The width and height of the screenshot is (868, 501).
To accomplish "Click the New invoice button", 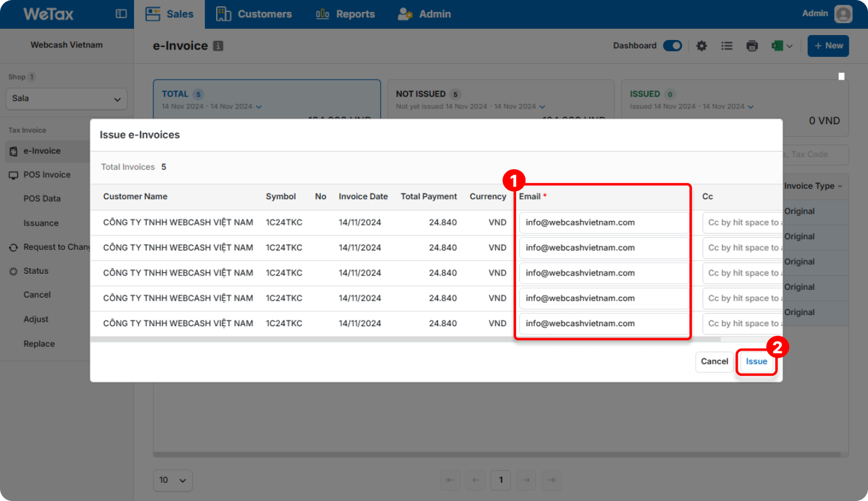I will pos(828,46).
